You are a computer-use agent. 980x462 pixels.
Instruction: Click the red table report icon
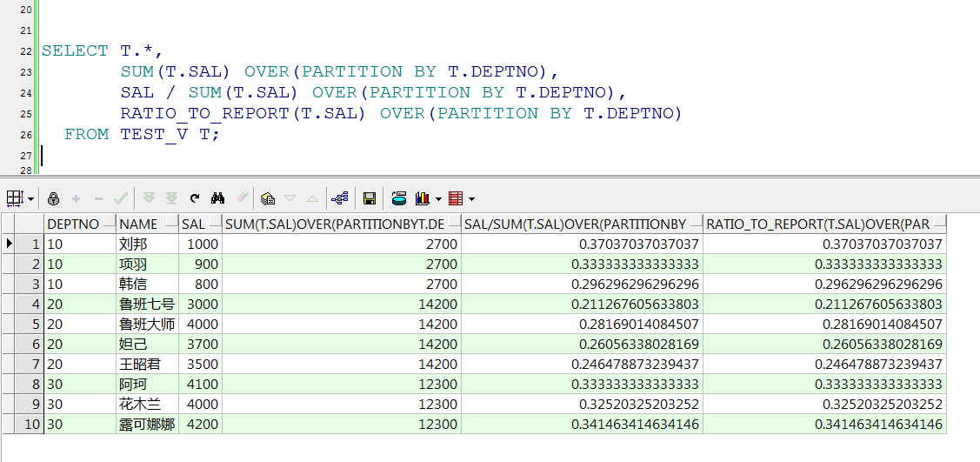(456, 198)
